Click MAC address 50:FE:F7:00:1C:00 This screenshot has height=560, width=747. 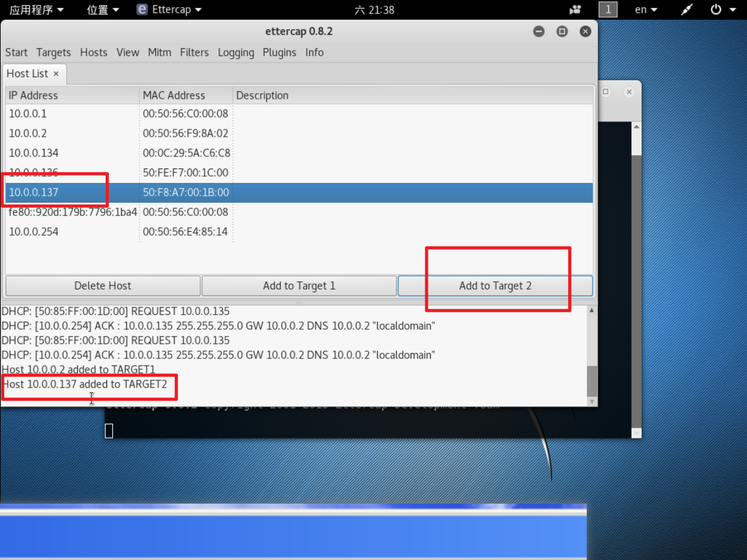coord(185,173)
